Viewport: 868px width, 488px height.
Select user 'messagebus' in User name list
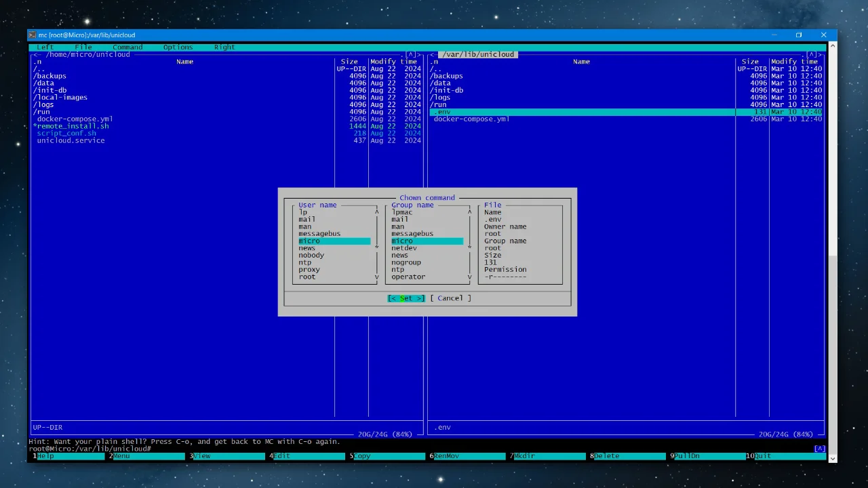pos(334,234)
